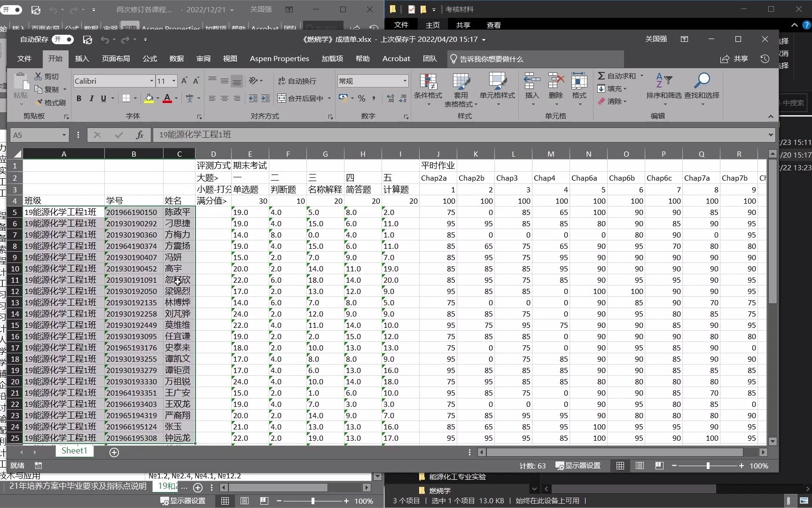Screen dimensions: 812x508
Task: Decrease font size with smaller A icon
Action: coord(196,81)
